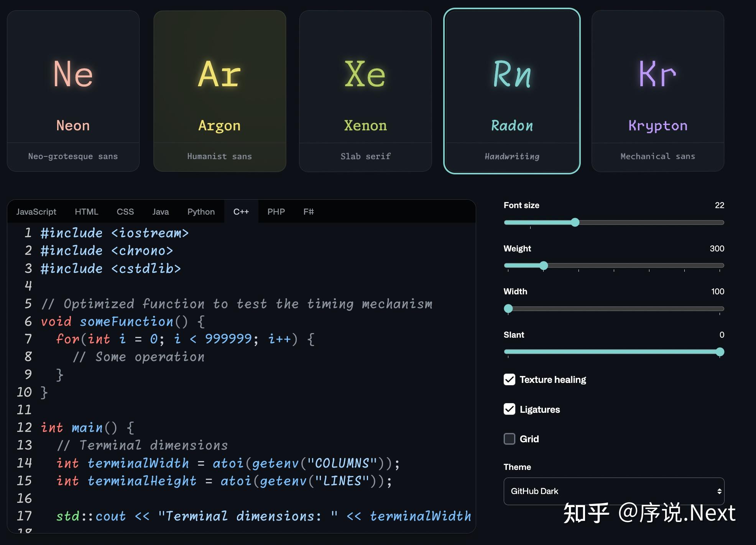Viewport: 756px width, 545px height.
Task: Switch to the Java code tab
Action: point(160,211)
